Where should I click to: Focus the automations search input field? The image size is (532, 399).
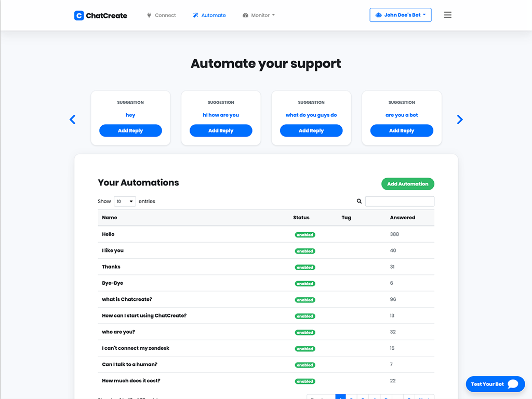[x=400, y=202]
